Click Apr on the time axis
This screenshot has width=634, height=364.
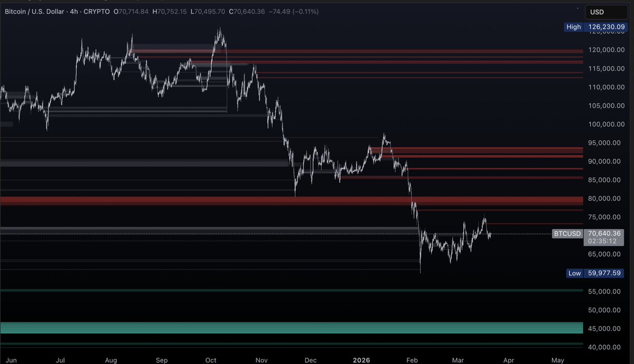point(508,360)
